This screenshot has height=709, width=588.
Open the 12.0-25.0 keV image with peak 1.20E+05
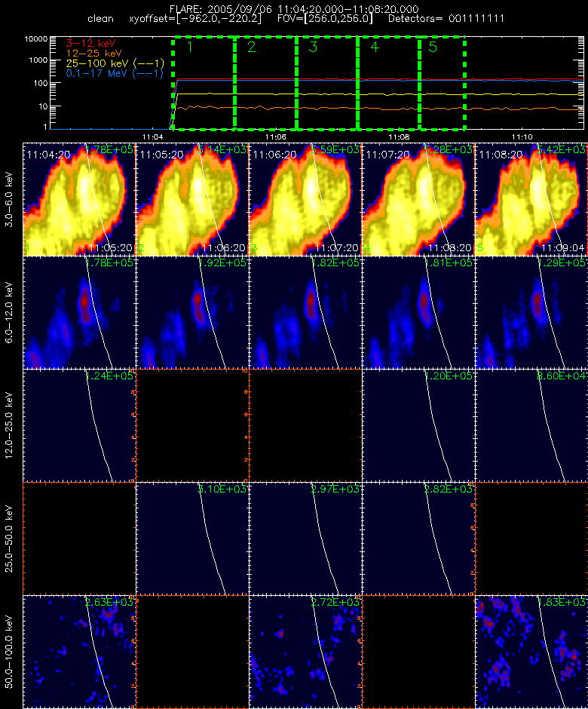[x=418, y=425]
